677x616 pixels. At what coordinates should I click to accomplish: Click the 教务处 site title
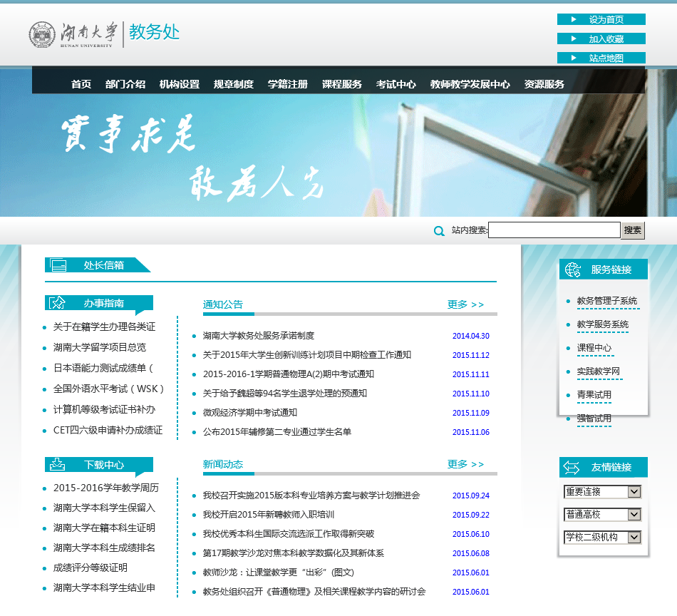point(154,32)
